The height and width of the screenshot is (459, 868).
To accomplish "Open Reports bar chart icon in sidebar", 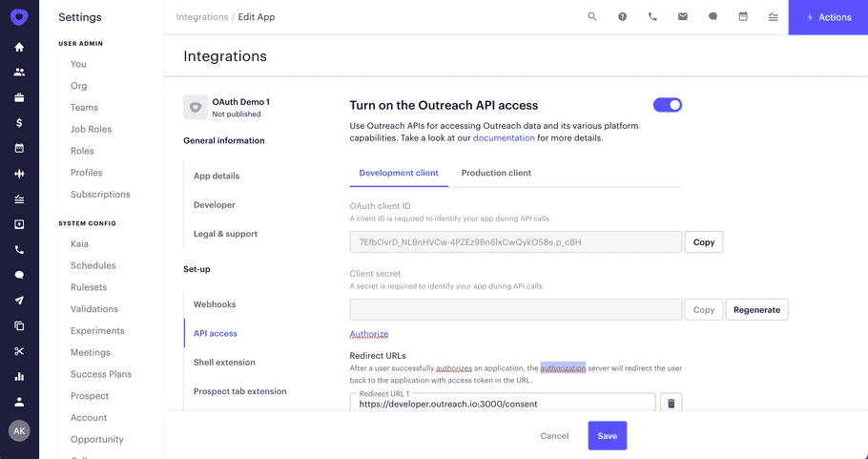I will [19, 377].
